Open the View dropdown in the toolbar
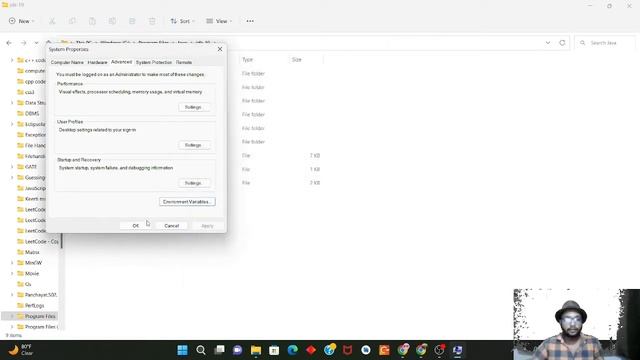The width and height of the screenshot is (640, 360). click(x=219, y=21)
